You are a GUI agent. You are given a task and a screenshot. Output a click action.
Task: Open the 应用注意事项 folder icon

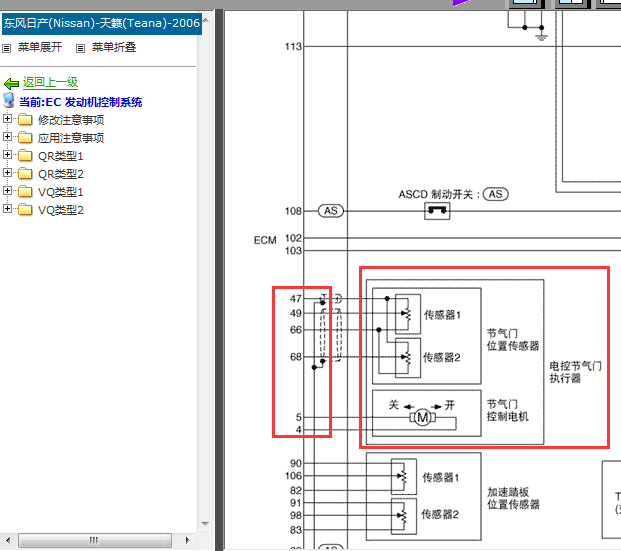[x=25, y=137]
